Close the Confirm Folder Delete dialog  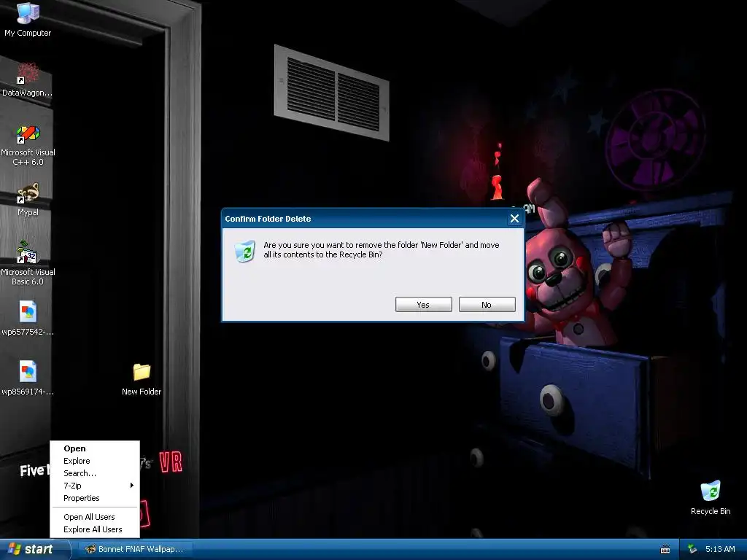click(514, 219)
